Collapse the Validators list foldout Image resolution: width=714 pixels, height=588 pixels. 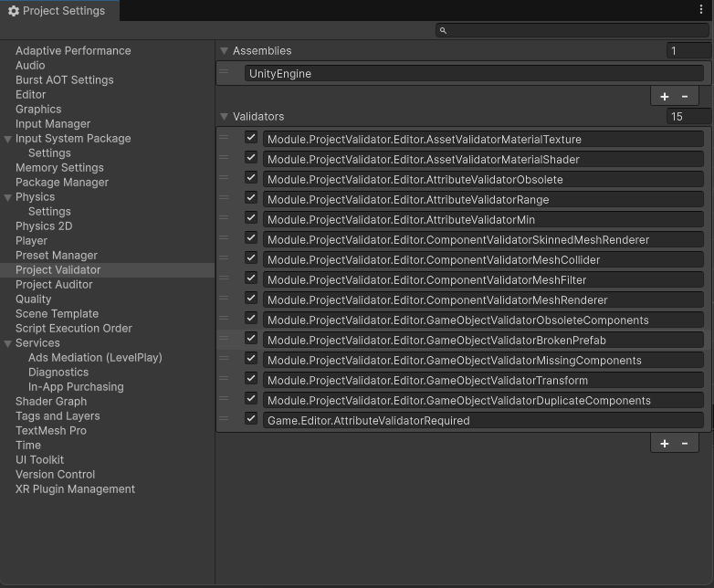[x=224, y=117]
